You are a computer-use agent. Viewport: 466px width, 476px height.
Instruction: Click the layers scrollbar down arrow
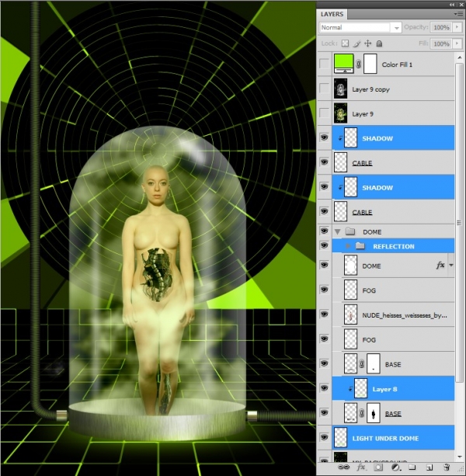click(459, 457)
